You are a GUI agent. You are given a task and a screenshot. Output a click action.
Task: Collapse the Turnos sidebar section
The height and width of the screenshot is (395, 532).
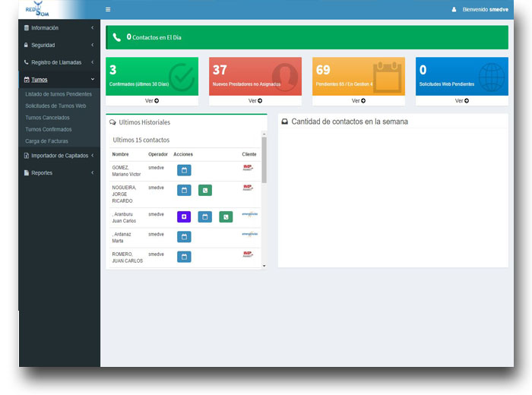tap(59, 79)
